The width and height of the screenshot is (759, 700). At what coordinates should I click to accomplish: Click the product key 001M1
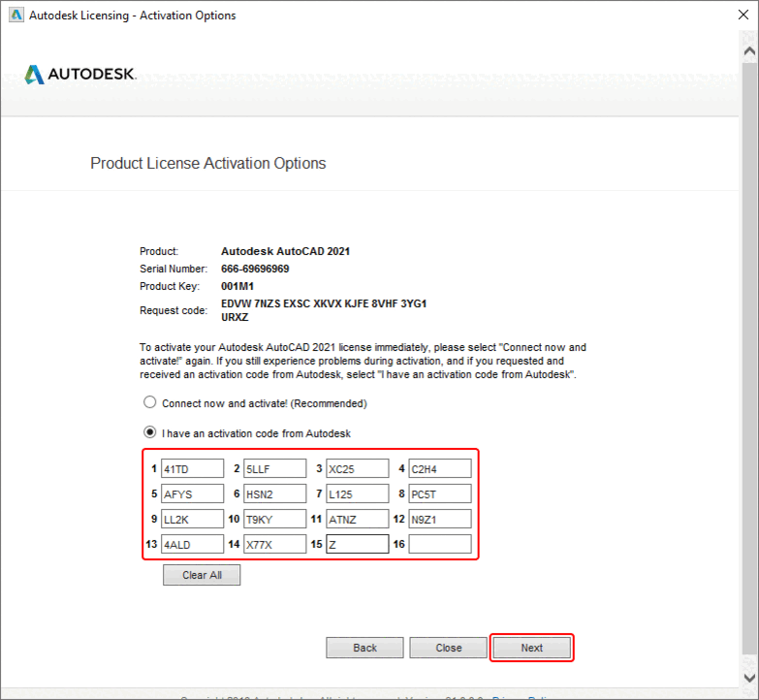click(237, 286)
